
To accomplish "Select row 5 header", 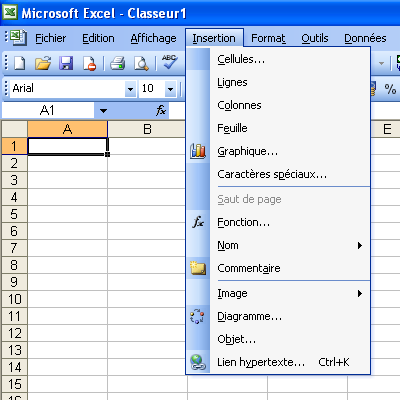I will click(14, 214).
